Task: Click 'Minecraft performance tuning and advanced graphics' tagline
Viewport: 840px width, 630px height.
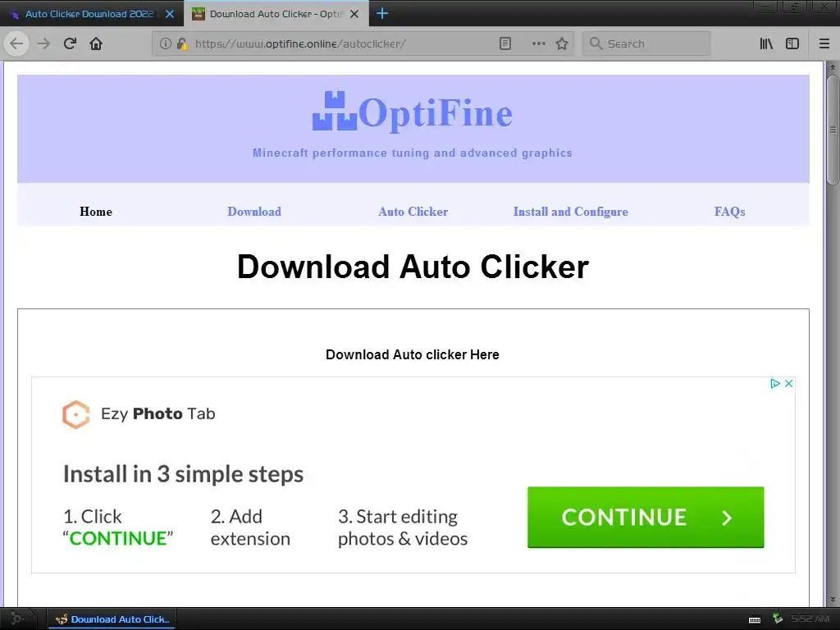Action: tap(413, 153)
